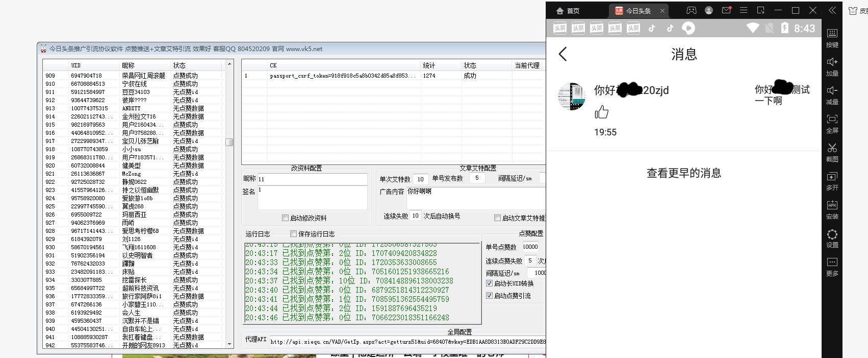Click the 连续点赞失败 input field

(x=530, y=260)
